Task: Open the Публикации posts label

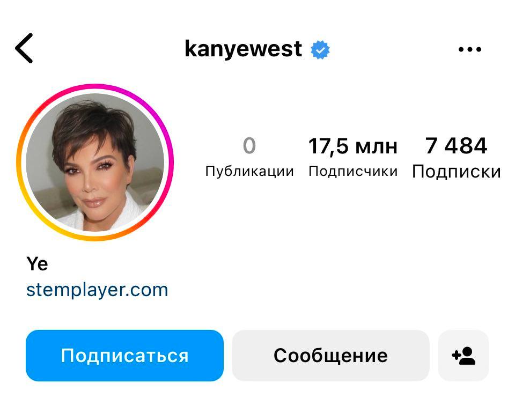Action: (x=249, y=171)
